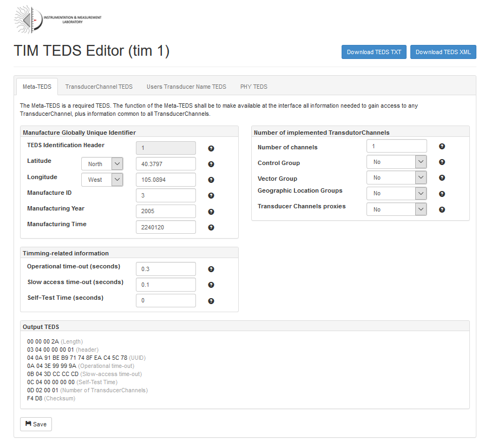Viewport: 491px width, 448px height.
Task: Open the PHY TEDS tab
Action: point(253,87)
